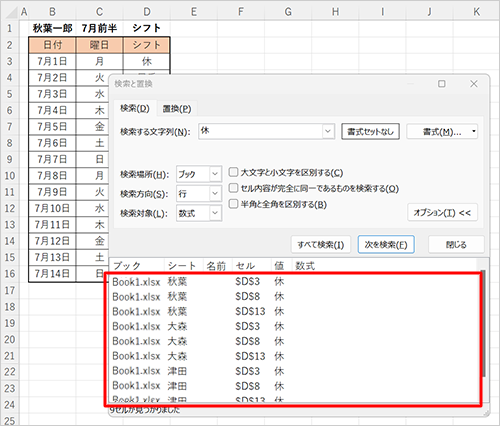The image size is (500, 426).
Task: Select the 7月14日 cell
Action: (x=52, y=274)
